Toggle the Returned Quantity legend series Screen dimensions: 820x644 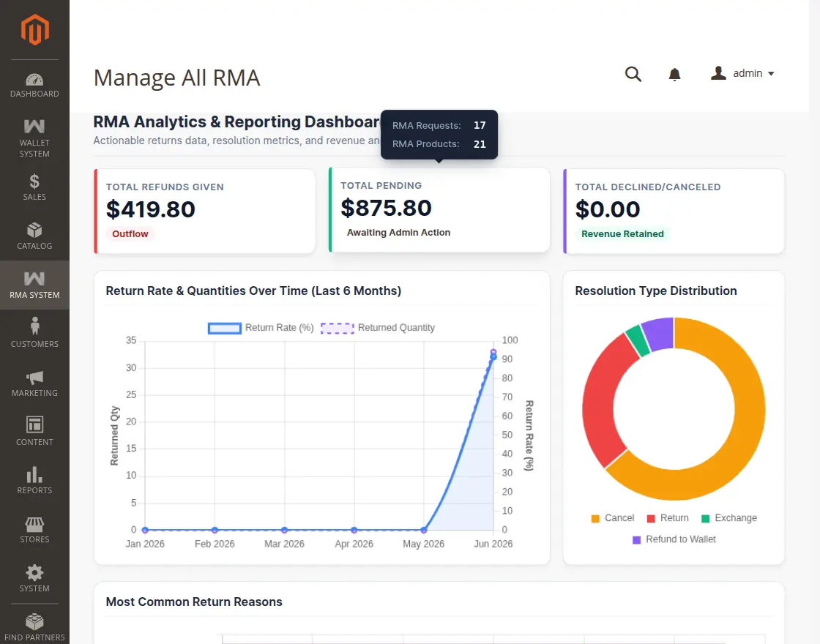click(x=378, y=328)
